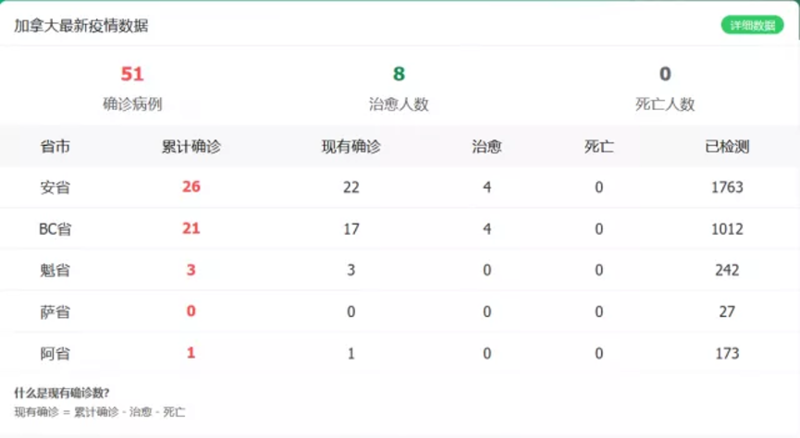The height and width of the screenshot is (438, 800).
Task: Select the 萨省 row name
Action: (55, 312)
